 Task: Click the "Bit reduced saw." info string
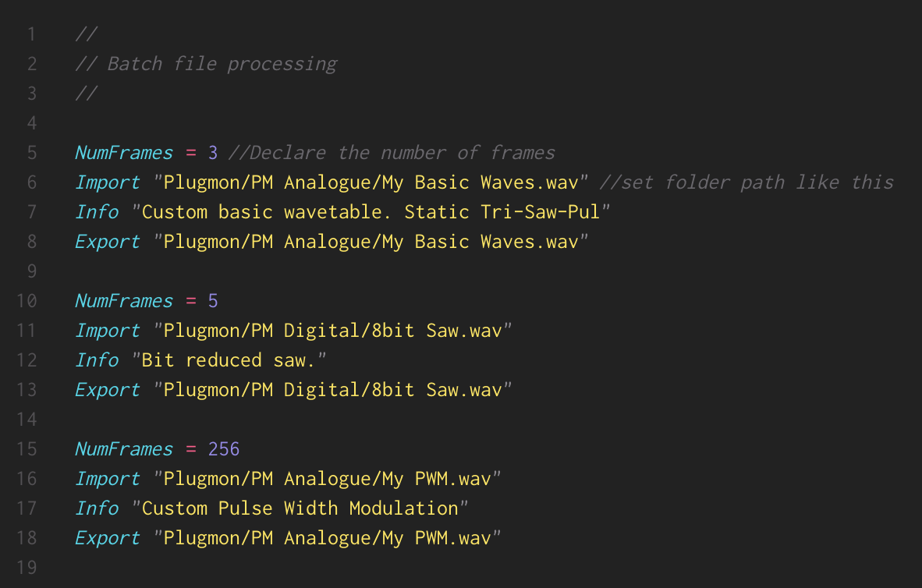(229, 360)
